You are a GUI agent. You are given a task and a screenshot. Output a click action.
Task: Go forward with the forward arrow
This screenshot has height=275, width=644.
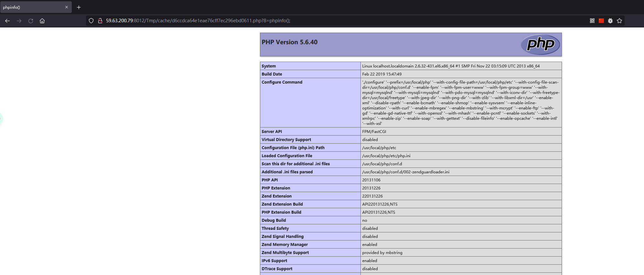(19, 21)
